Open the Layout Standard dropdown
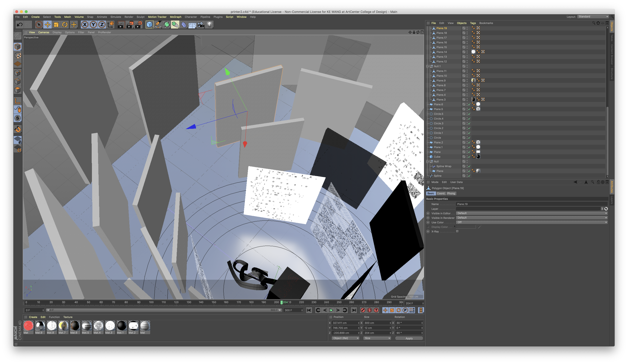Image resolution: width=628 pixels, height=364 pixels. [x=593, y=17]
